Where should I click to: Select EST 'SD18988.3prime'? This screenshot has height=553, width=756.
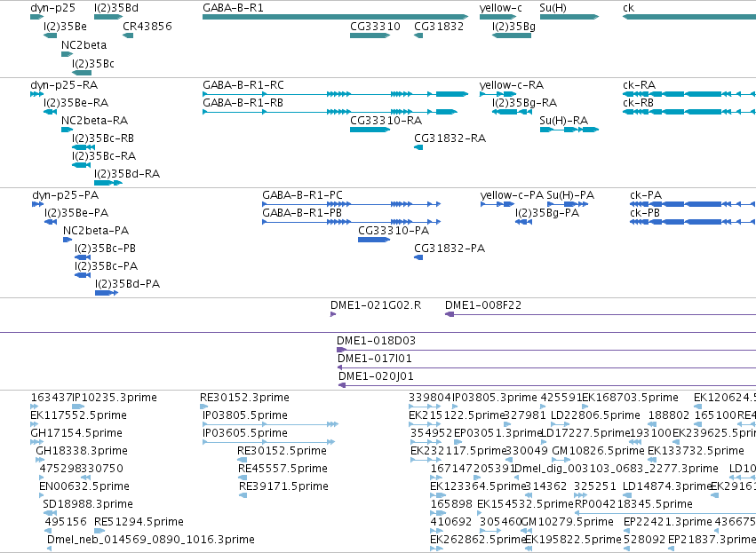point(88,504)
